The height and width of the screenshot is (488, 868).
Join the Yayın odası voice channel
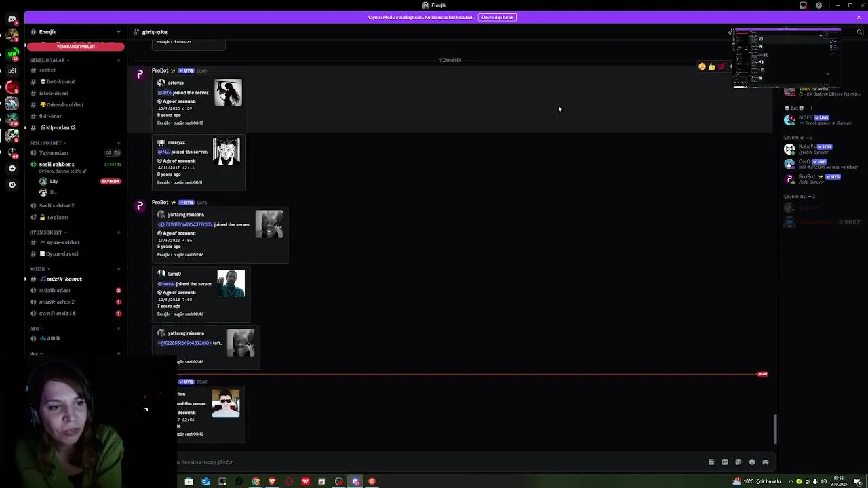pos(75,152)
